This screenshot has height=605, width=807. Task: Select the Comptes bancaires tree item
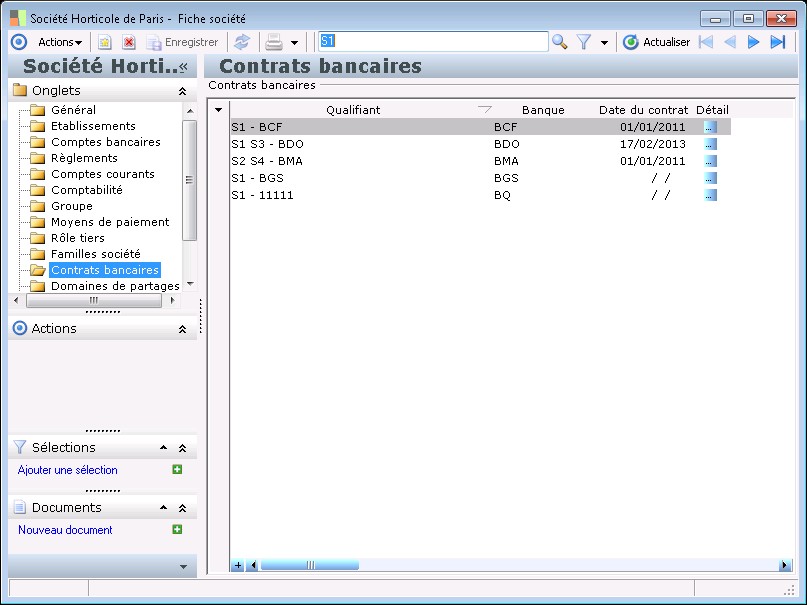pos(105,142)
